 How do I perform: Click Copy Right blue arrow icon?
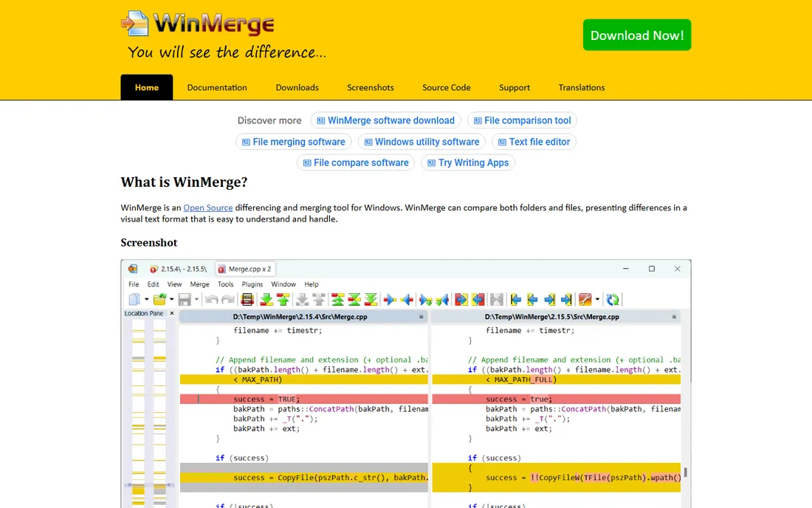point(390,299)
